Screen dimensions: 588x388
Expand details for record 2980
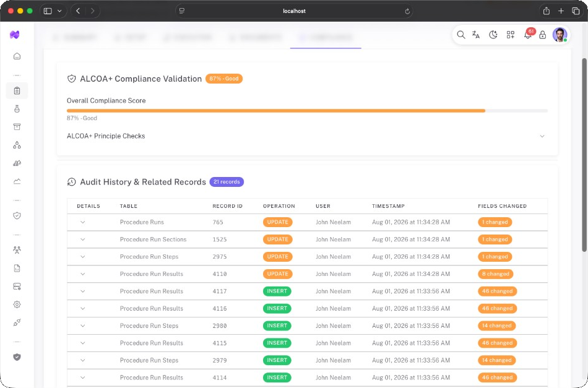pos(82,325)
